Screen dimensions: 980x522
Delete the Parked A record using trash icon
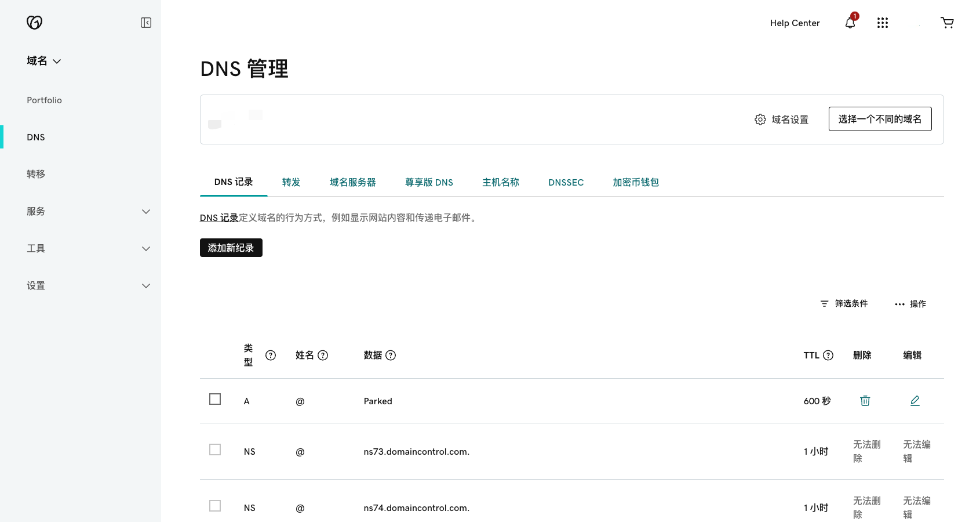(865, 401)
